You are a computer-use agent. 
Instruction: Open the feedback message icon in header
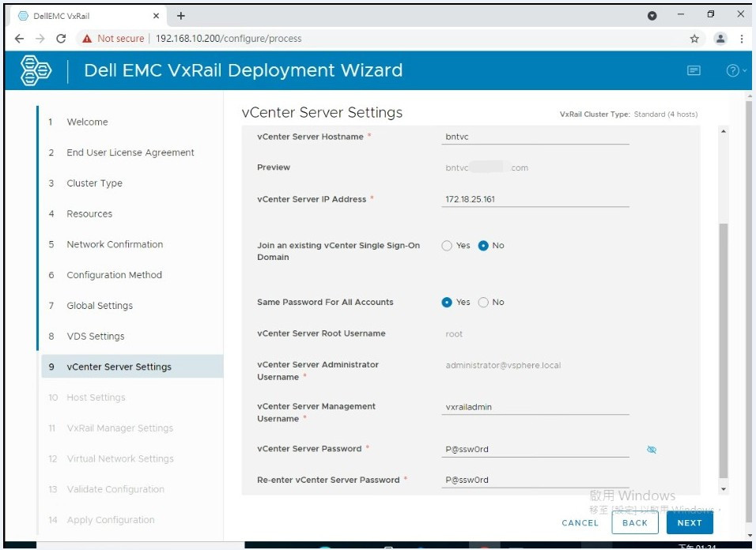tap(694, 71)
